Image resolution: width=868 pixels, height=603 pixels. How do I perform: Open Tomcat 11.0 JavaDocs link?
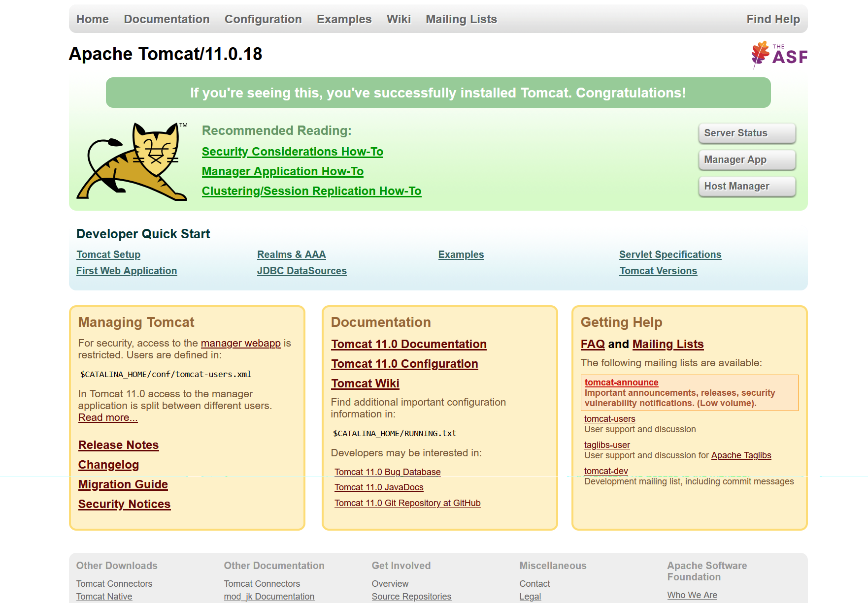379,487
